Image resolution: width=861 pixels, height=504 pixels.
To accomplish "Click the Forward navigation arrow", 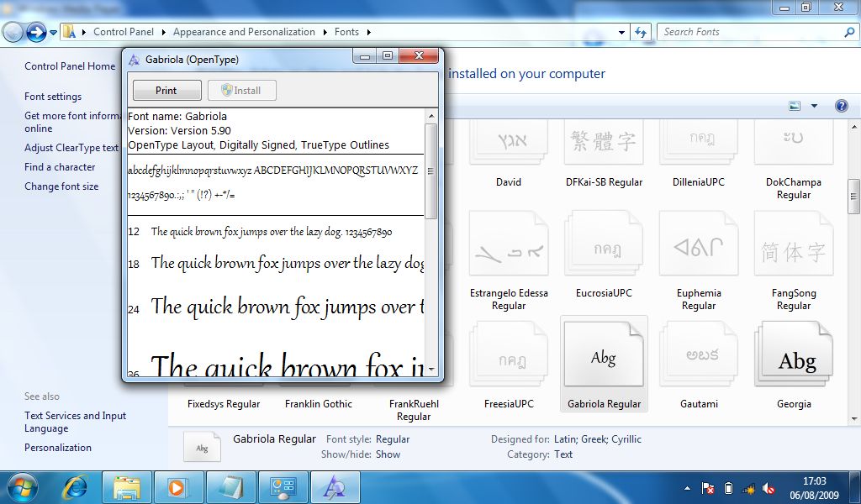I will point(36,33).
